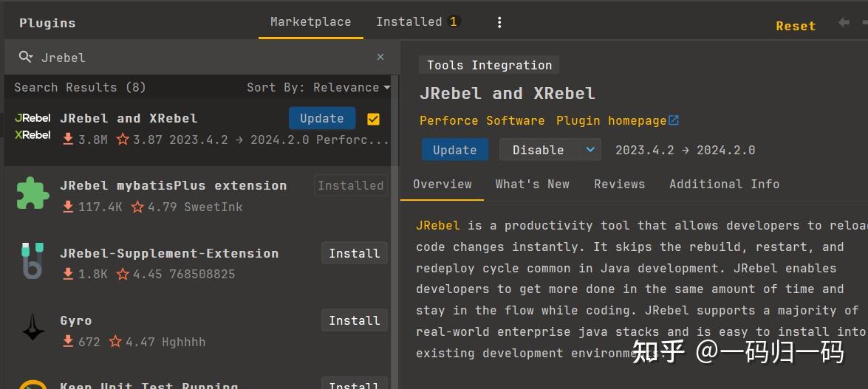Clear the Jrebel search text

(x=380, y=57)
